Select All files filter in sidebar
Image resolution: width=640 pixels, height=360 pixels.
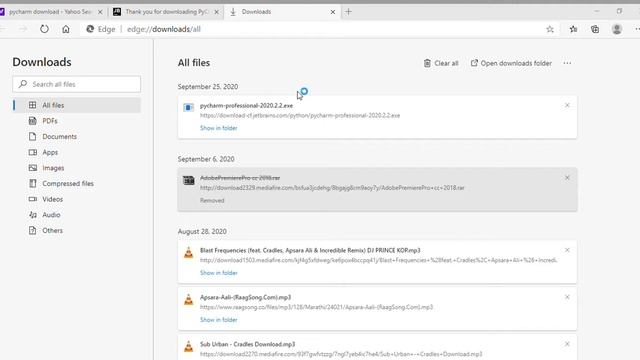click(77, 105)
